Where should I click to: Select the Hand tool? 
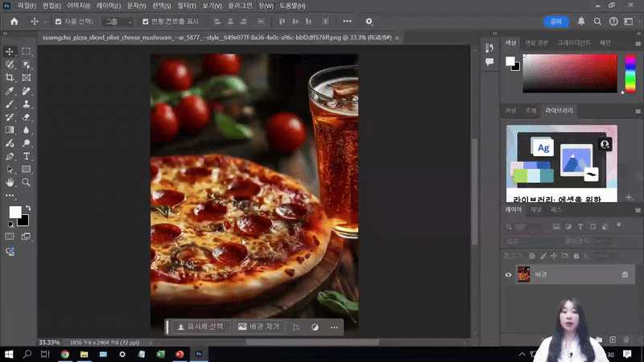pos(10,183)
